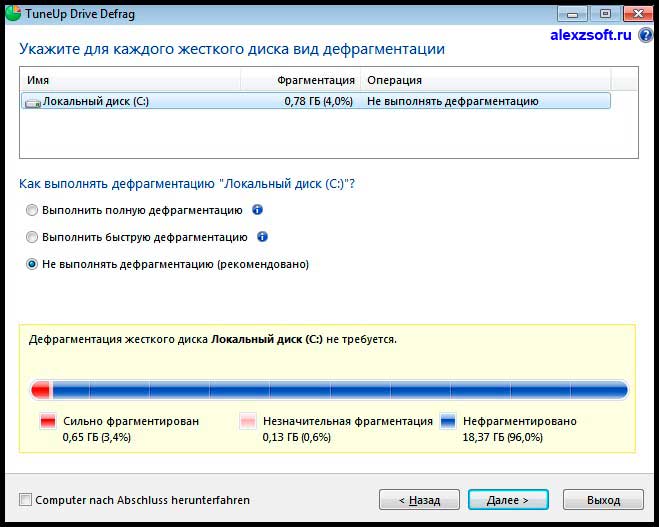Show info for quick defragmentation option

point(262,237)
